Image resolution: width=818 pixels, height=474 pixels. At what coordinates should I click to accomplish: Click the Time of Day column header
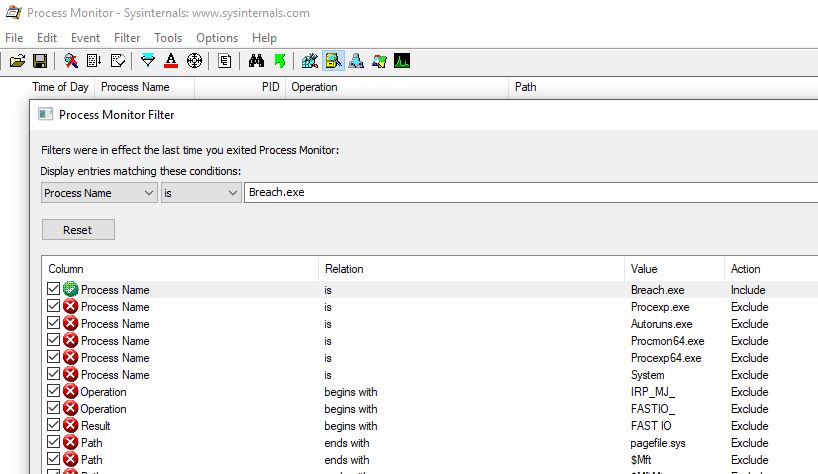[x=61, y=87]
